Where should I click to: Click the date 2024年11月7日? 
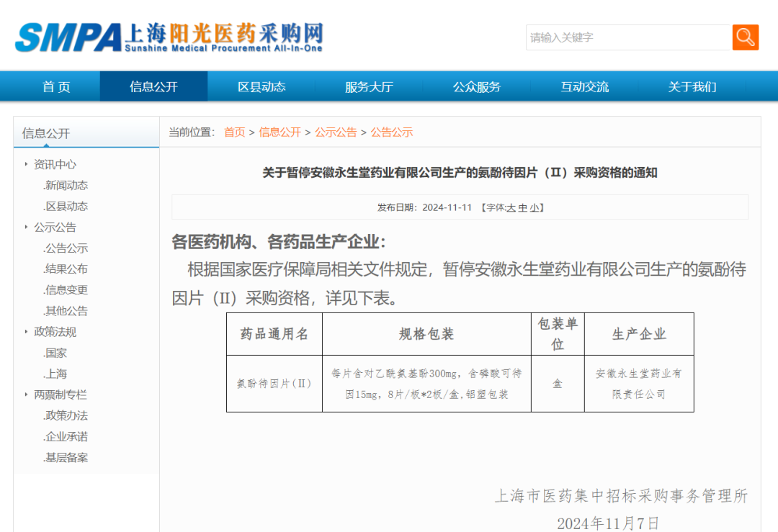(608, 523)
